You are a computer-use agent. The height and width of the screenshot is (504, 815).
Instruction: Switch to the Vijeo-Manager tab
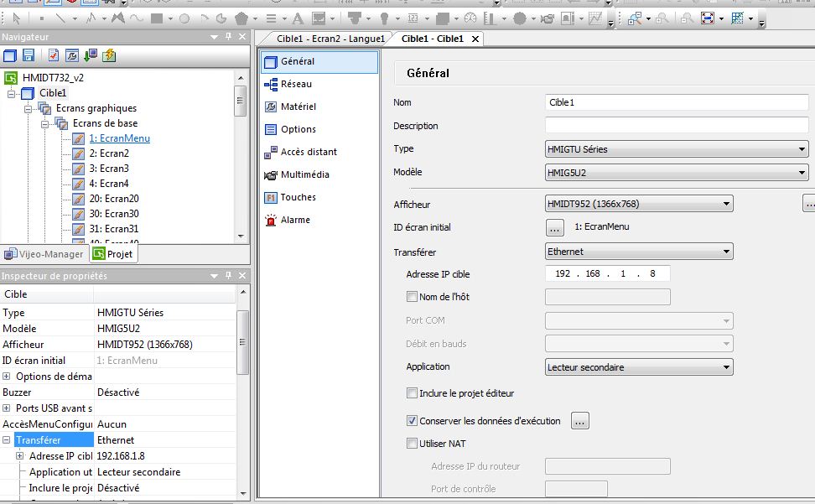point(44,254)
